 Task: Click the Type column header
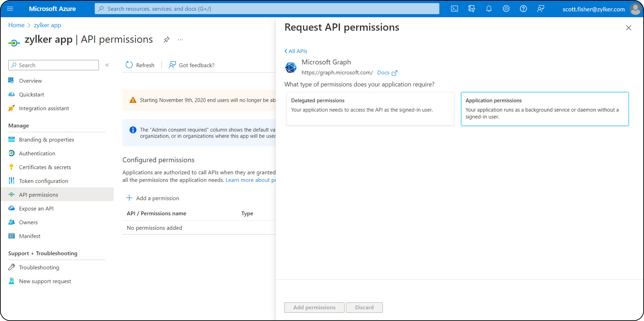coord(247,213)
